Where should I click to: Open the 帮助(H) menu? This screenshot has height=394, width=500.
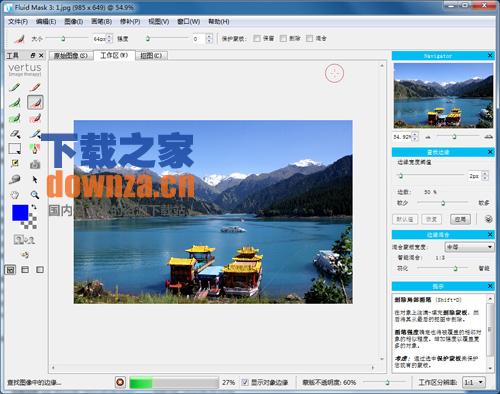tap(219, 22)
